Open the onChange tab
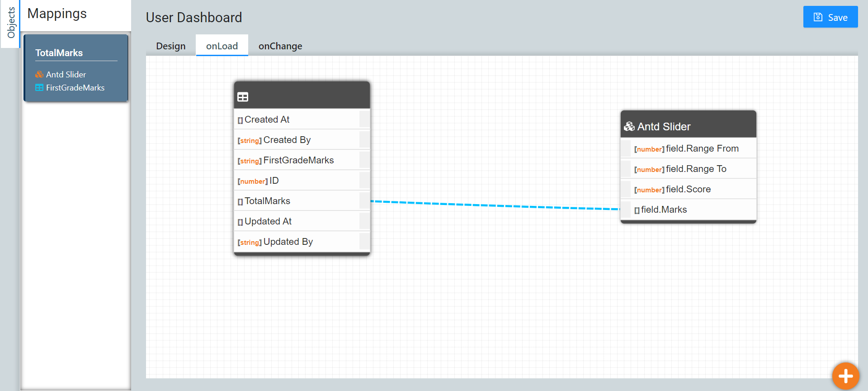 pos(280,46)
